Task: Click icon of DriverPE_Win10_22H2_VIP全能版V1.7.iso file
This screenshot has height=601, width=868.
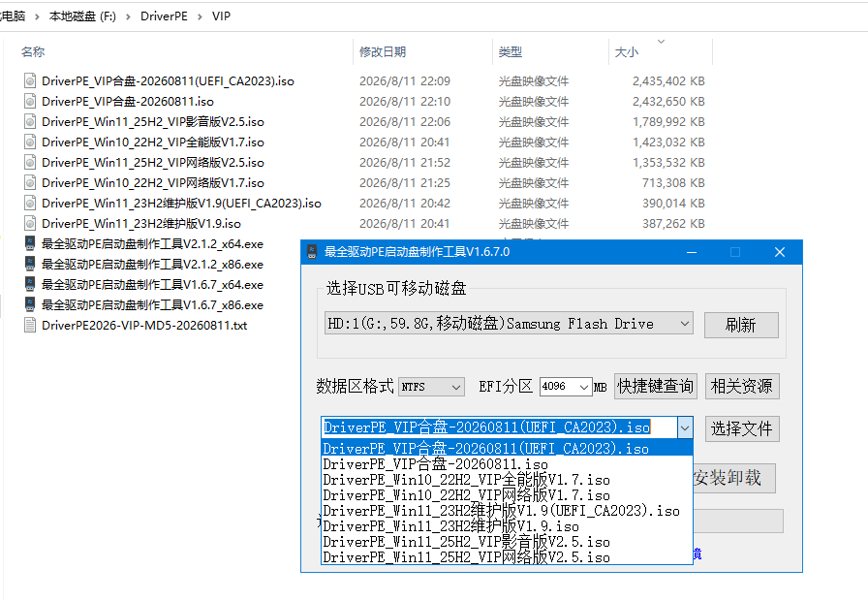Action: click(30, 142)
